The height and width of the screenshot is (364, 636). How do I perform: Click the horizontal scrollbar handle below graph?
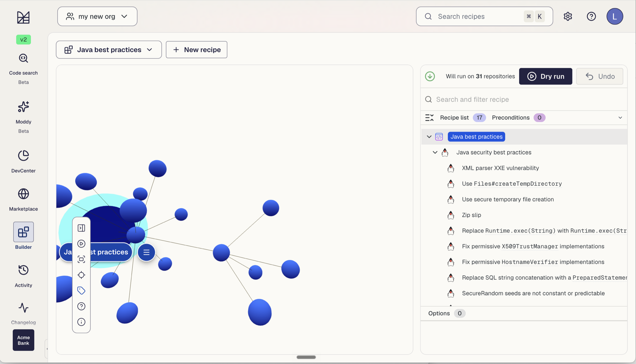coord(306,357)
